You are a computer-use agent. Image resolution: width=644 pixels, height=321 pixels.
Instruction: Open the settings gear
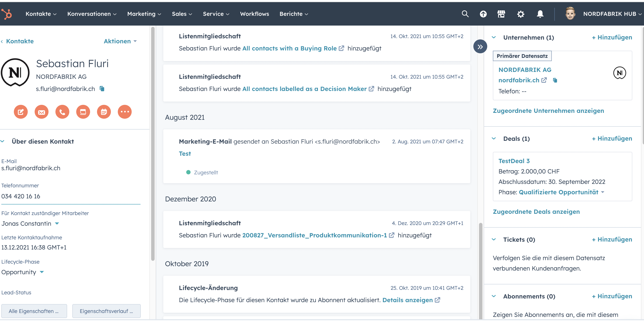(x=521, y=14)
